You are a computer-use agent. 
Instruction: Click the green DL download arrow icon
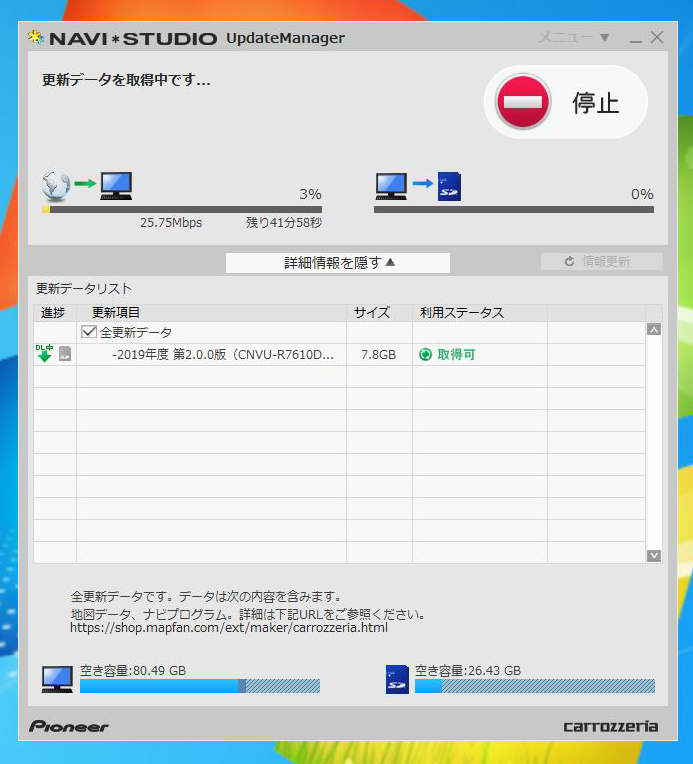[x=44, y=354]
